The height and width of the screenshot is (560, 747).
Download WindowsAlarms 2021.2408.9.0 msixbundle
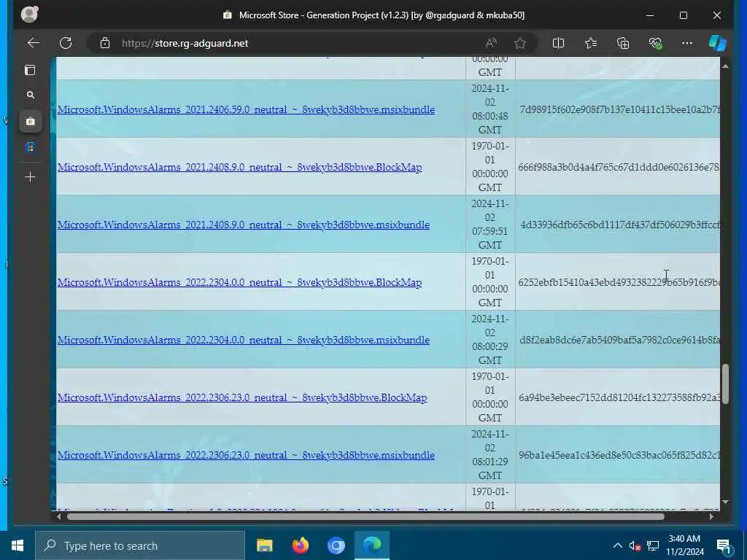point(244,225)
